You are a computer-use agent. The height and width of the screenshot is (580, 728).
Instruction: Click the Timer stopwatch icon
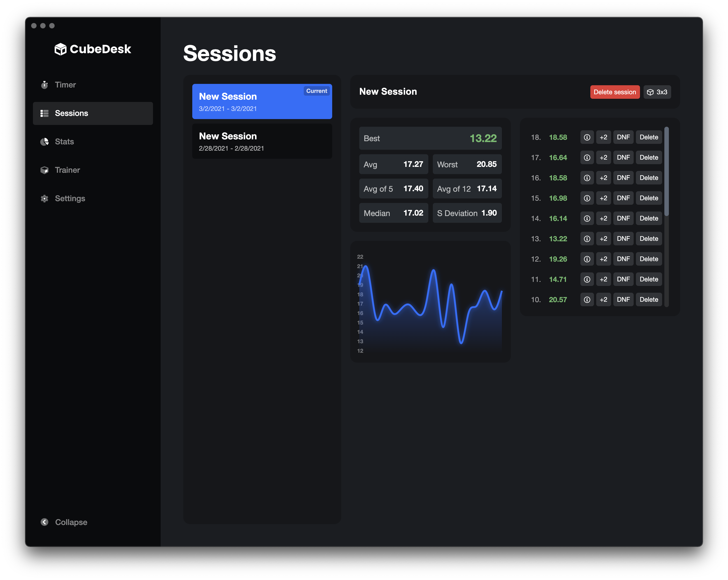(x=45, y=85)
